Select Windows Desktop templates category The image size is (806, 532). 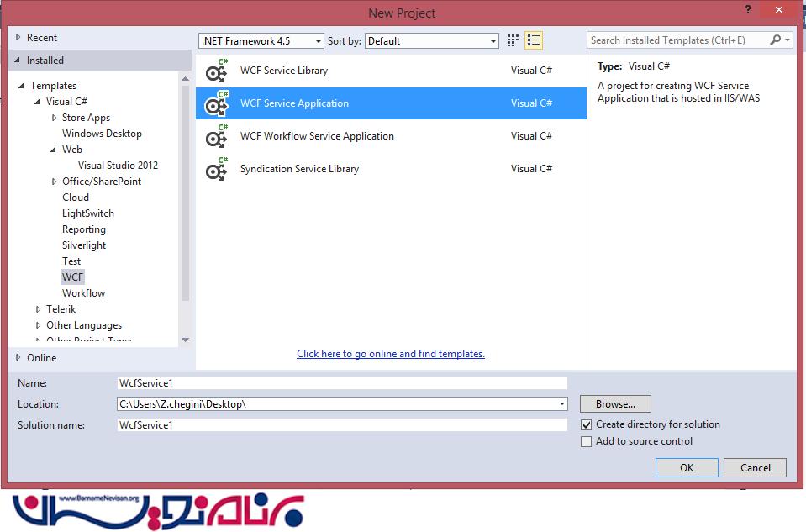click(x=102, y=134)
